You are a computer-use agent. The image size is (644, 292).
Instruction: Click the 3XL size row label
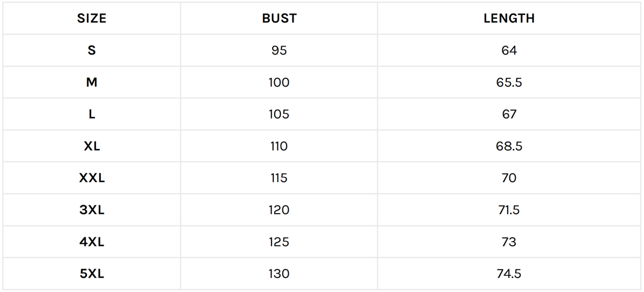[x=92, y=210]
